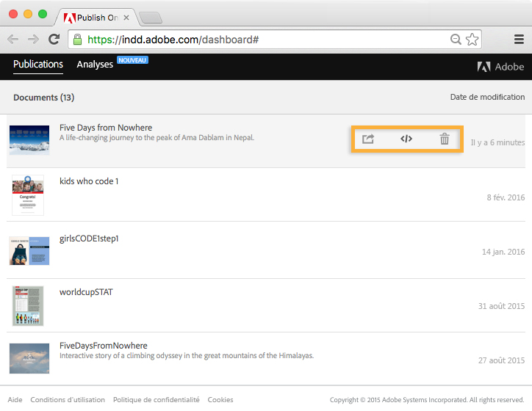Click the address bar URL field

[265, 40]
